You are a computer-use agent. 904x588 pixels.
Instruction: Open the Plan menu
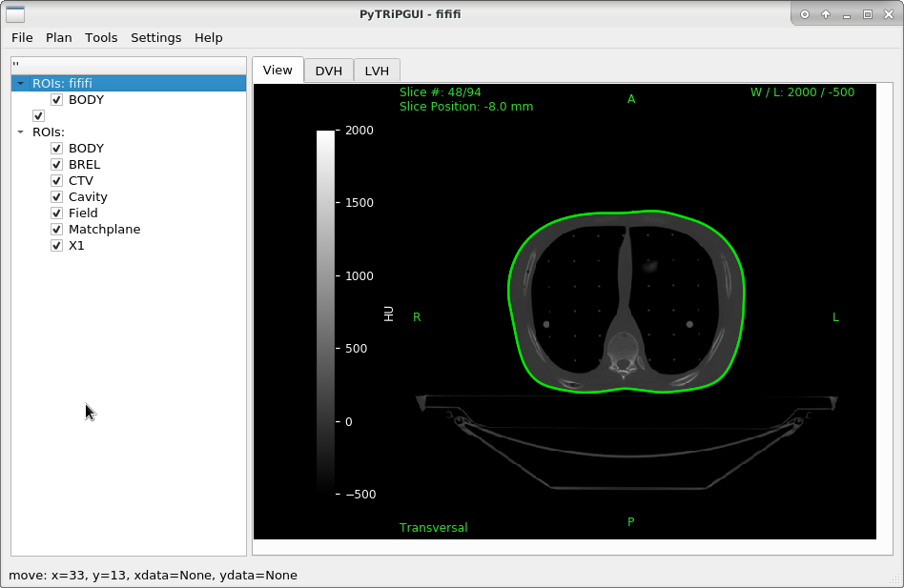point(58,37)
